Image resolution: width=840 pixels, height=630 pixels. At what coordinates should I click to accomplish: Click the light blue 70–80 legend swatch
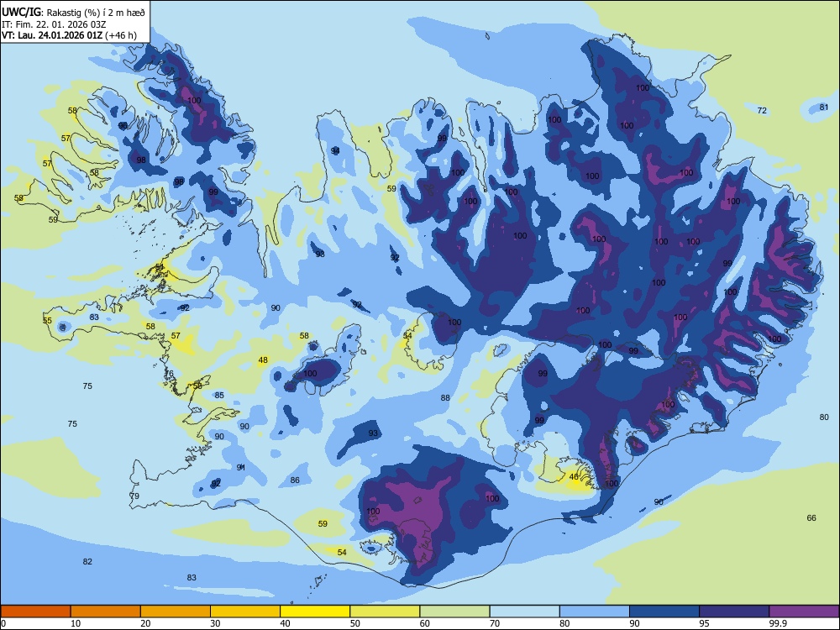coord(525,612)
